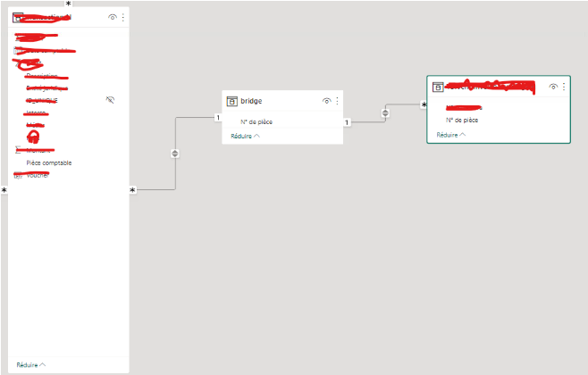Toggle visibility eye on the left table header
The image size is (588, 375).
[x=112, y=17]
